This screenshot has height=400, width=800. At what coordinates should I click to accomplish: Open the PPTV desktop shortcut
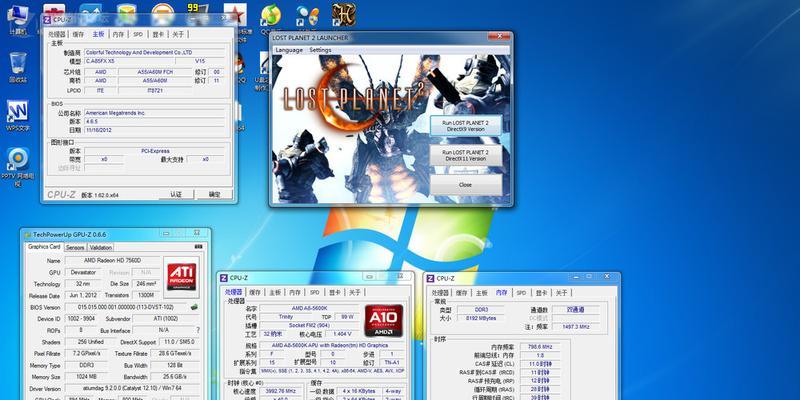click(x=18, y=166)
